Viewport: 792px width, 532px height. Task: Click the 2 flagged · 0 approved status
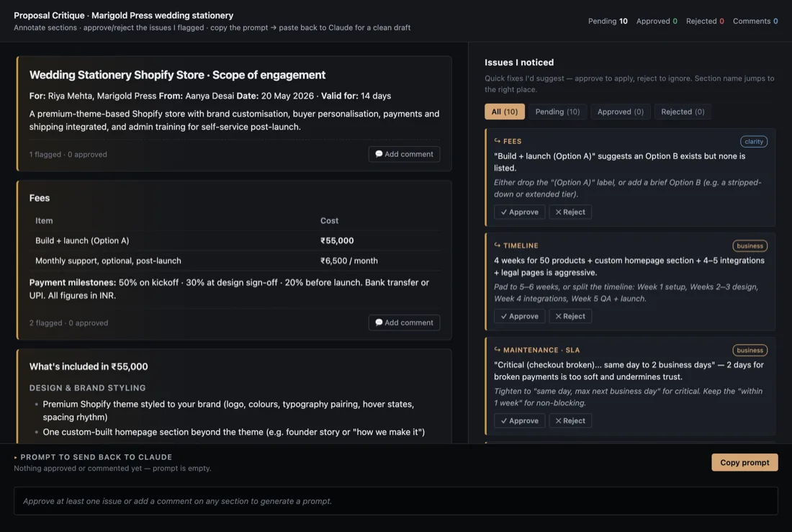tap(68, 323)
